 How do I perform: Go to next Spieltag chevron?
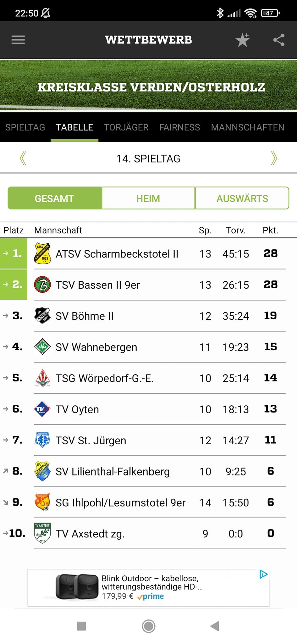274,158
